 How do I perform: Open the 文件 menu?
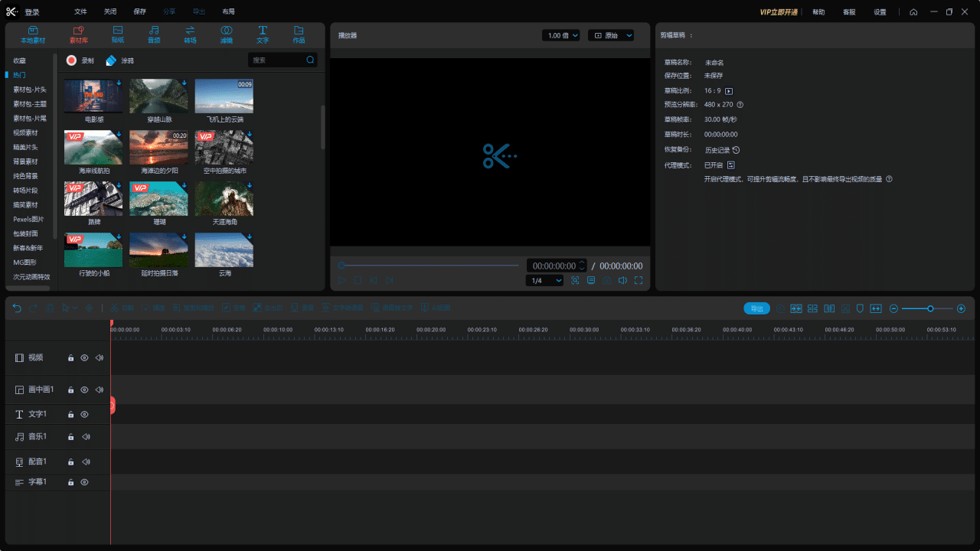pos(80,12)
